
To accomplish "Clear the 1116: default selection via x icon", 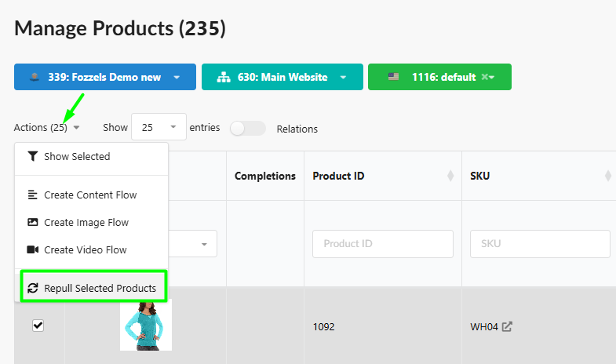I will (x=485, y=77).
